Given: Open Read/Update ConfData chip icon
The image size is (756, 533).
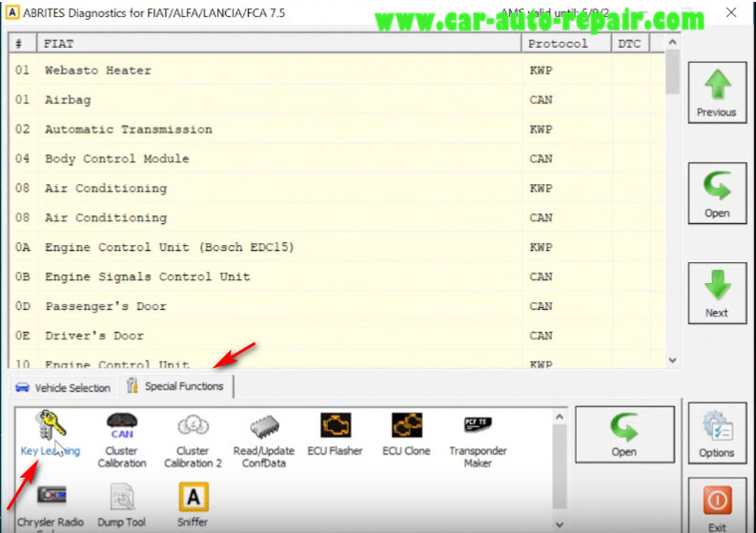Looking at the screenshot, I should [264, 441].
